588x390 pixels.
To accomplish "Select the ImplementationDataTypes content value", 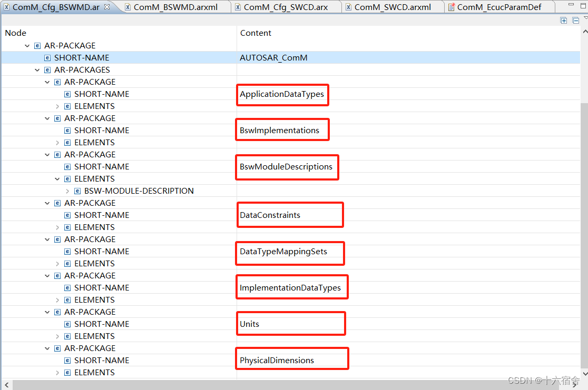I will tap(290, 288).
